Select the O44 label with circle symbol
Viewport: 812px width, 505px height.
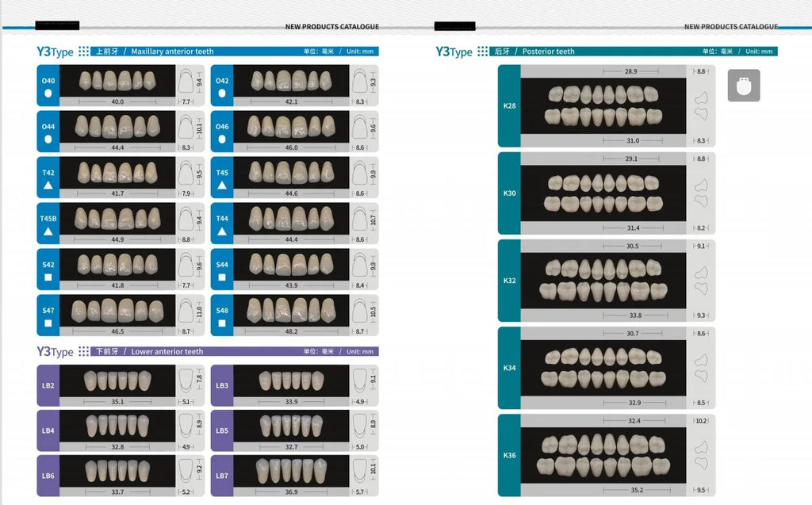[x=48, y=132]
